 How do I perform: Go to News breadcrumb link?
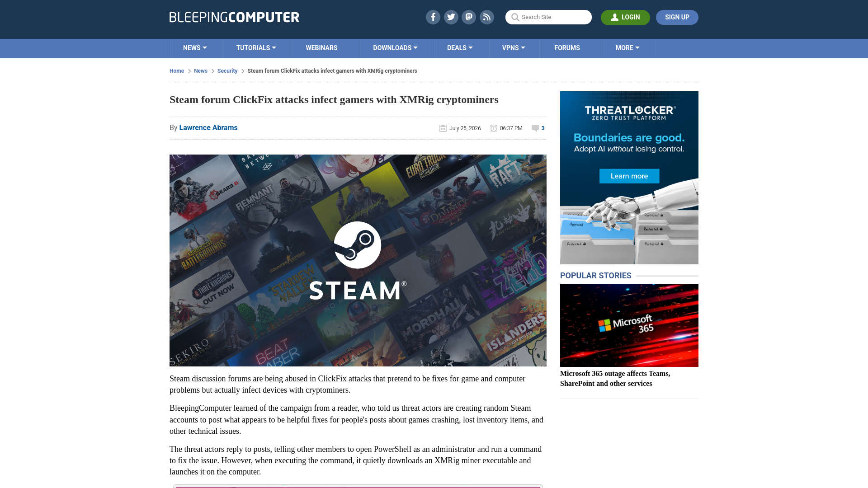(x=201, y=71)
